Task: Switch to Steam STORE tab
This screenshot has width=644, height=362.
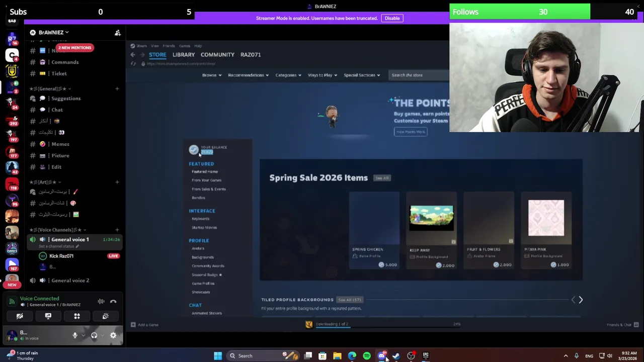Action: click(157, 54)
